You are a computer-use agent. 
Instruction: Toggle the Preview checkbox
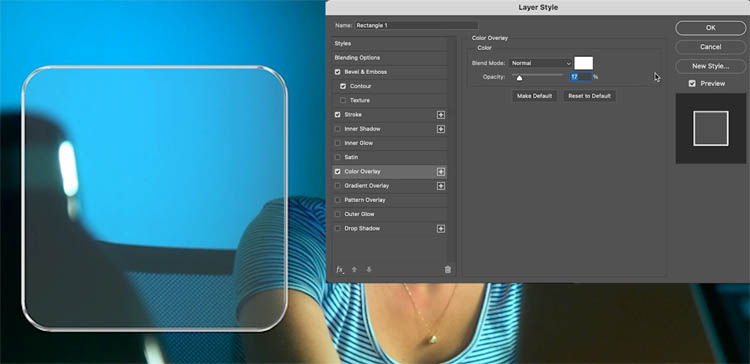tap(692, 84)
